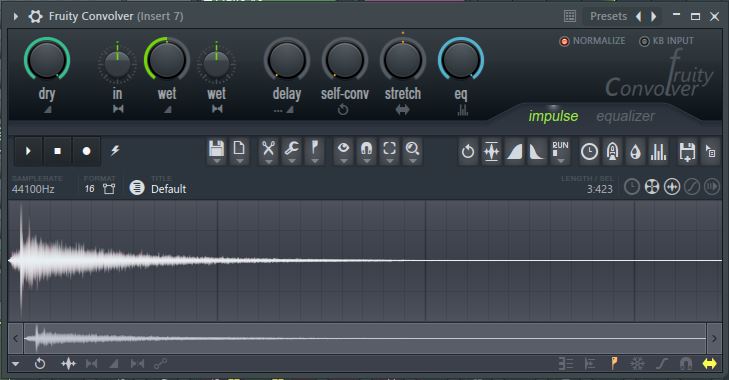The height and width of the screenshot is (380, 729).
Task: Click the delay knob
Action: point(286,60)
